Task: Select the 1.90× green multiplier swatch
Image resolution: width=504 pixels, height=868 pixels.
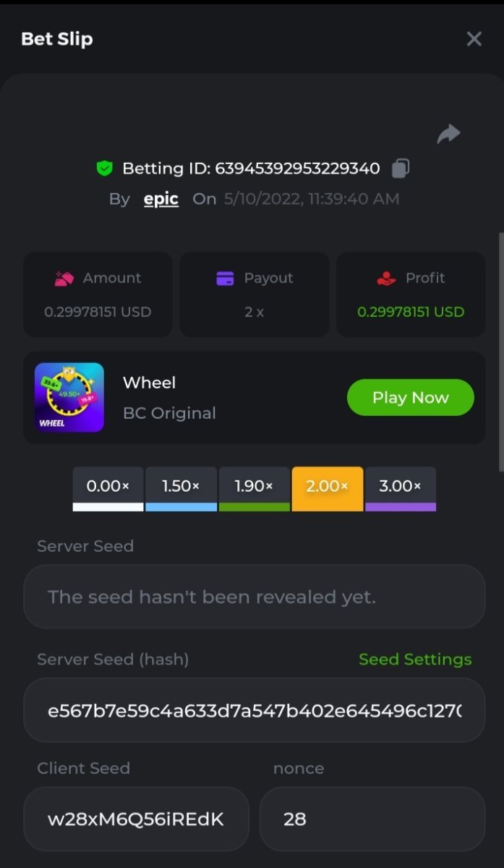Action: 254,488
